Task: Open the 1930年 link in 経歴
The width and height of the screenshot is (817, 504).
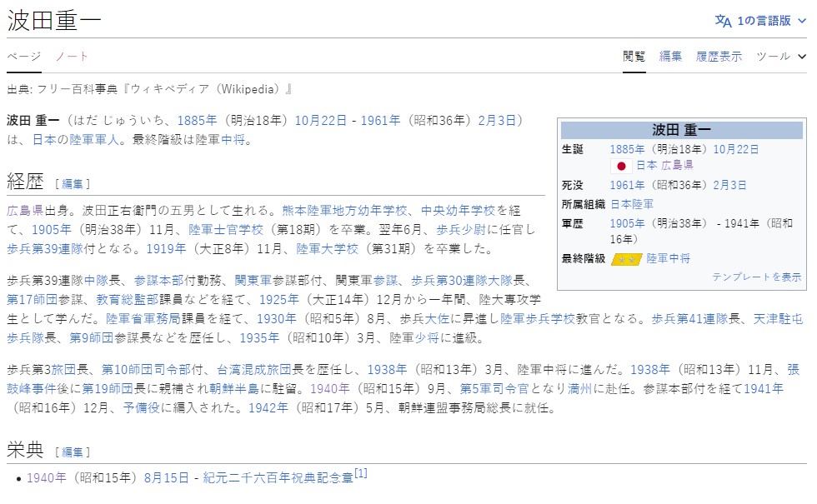Action: (277, 318)
